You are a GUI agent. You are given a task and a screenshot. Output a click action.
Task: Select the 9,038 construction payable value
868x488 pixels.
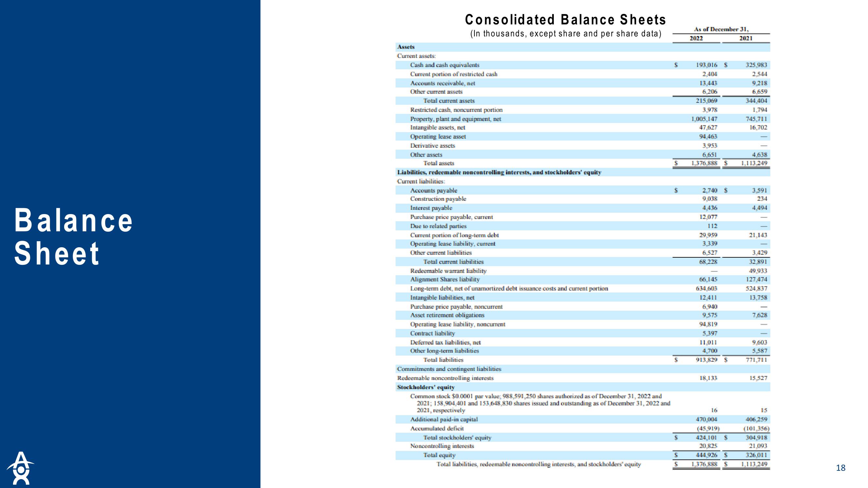point(710,199)
